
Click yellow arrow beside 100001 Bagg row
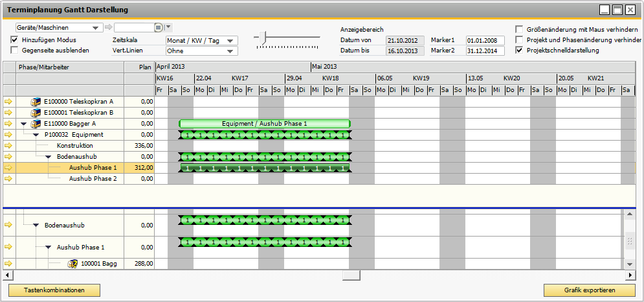(x=9, y=264)
